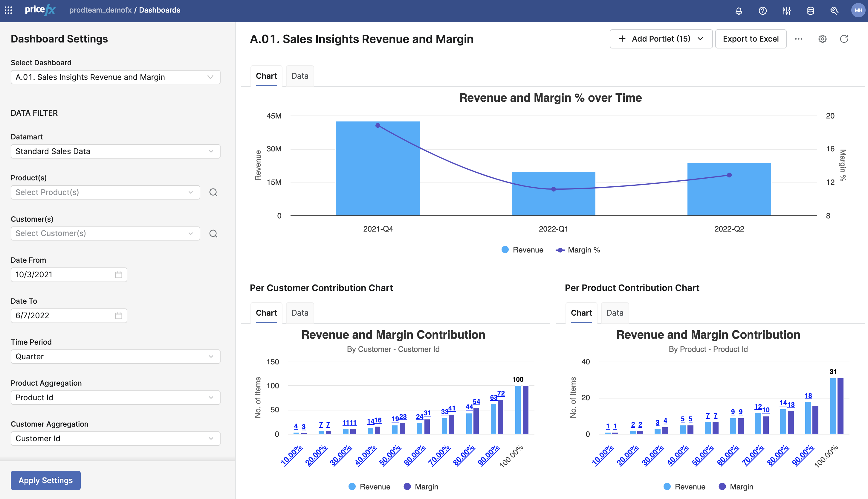Open the apps grid launcher icon
The height and width of the screenshot is (499, 868).
coord(9,10)
